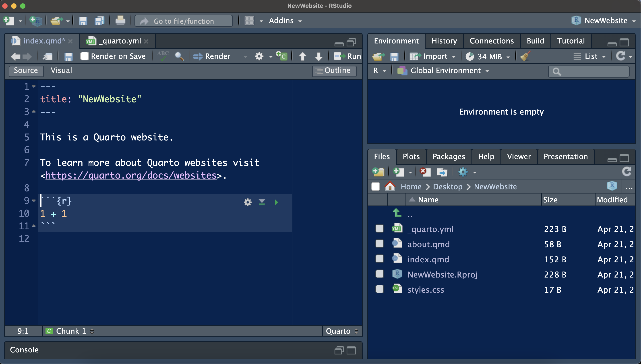Select the Source editor mode
Screen dimensions: 641x364
coord(25,70)
